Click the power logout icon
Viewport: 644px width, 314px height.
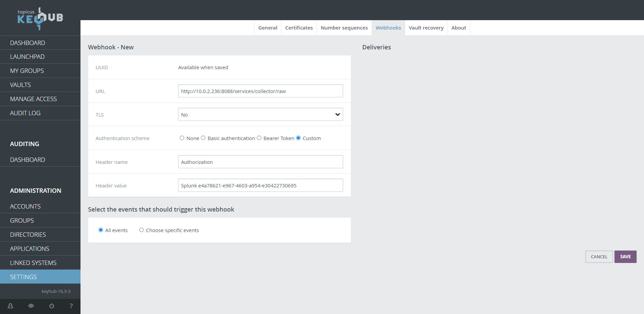coord(52,306)
